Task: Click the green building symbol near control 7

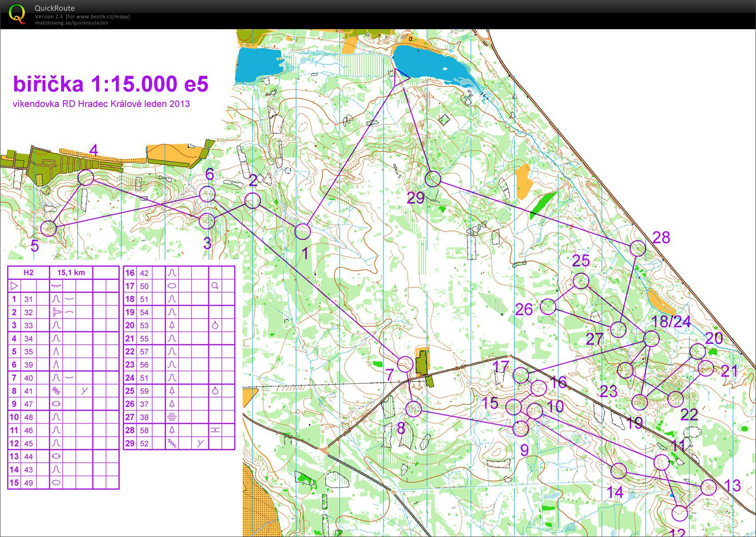Action: 422,362
